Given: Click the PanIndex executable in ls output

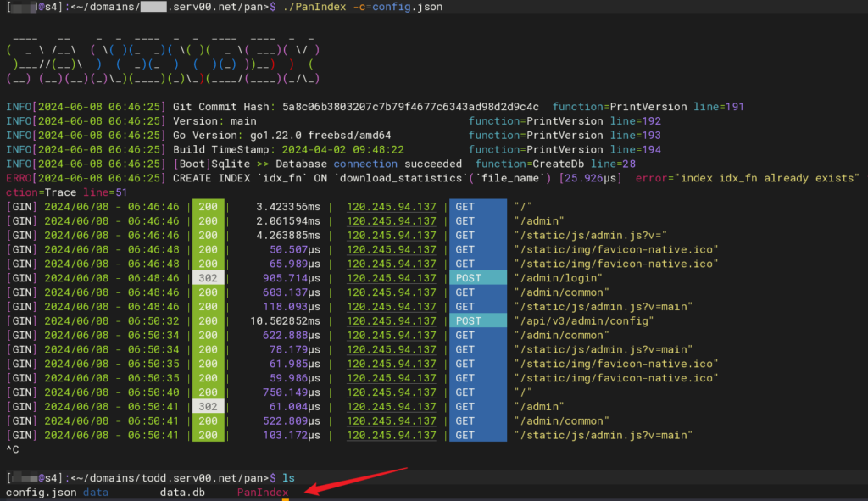Looking at the screenshot, I should pyautogui.click(x=262, y=493).
